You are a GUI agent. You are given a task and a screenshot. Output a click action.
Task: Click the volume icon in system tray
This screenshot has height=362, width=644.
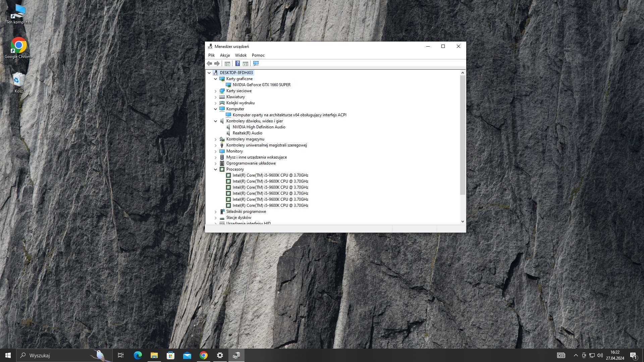pyautogui.click(x=600, y=355)
